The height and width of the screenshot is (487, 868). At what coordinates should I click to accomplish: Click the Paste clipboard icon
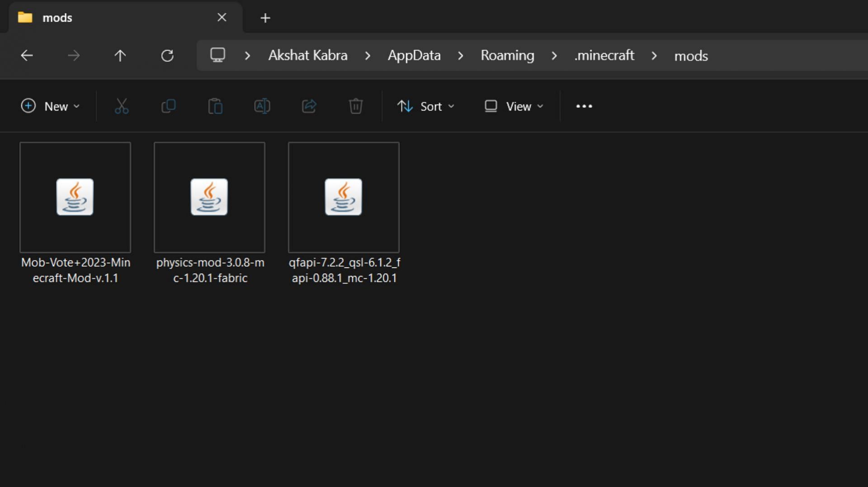coord(215,106)
